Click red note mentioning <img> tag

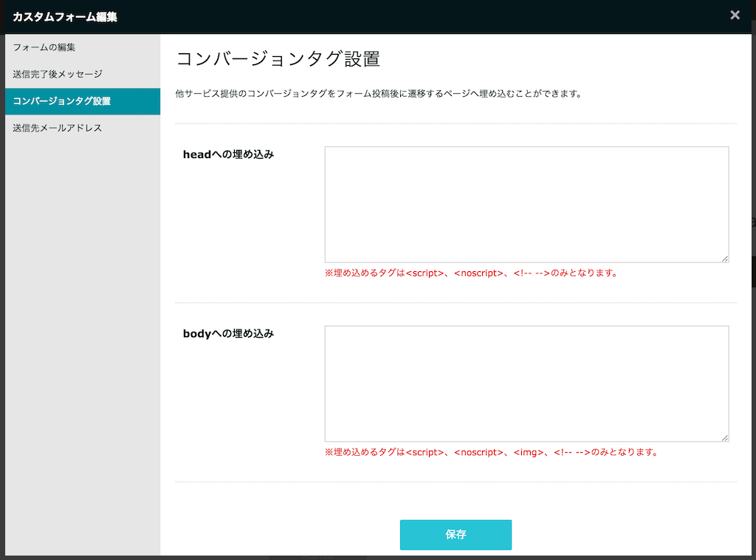point(491,452)
